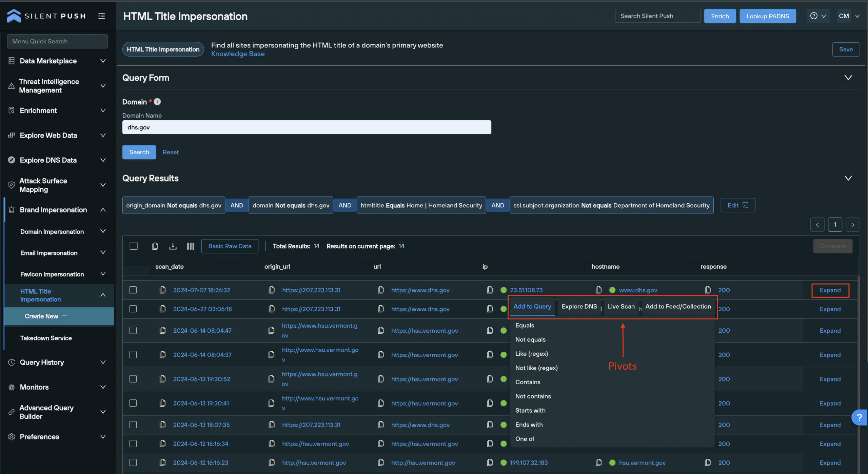Click the Reset link
This screenshot has height=474, width=868.
tap(171, 152)
